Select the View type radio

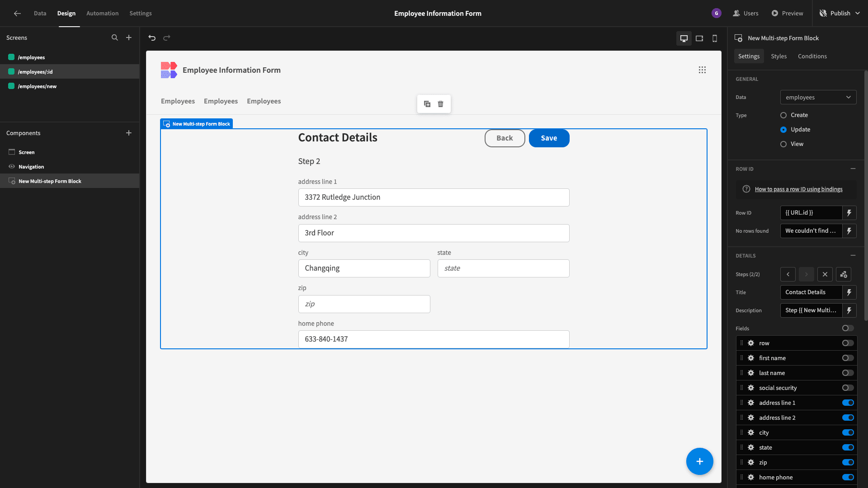coord(783,144)
